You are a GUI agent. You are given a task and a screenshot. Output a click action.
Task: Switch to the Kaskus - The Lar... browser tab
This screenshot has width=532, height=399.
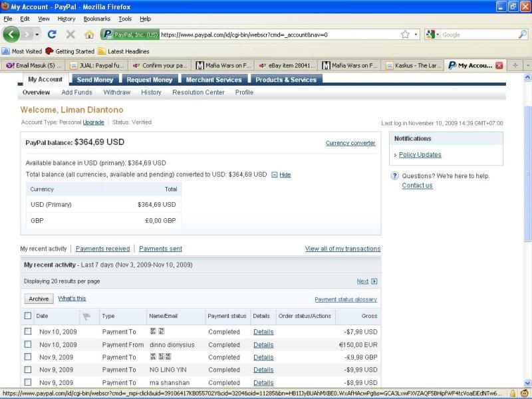413,65
